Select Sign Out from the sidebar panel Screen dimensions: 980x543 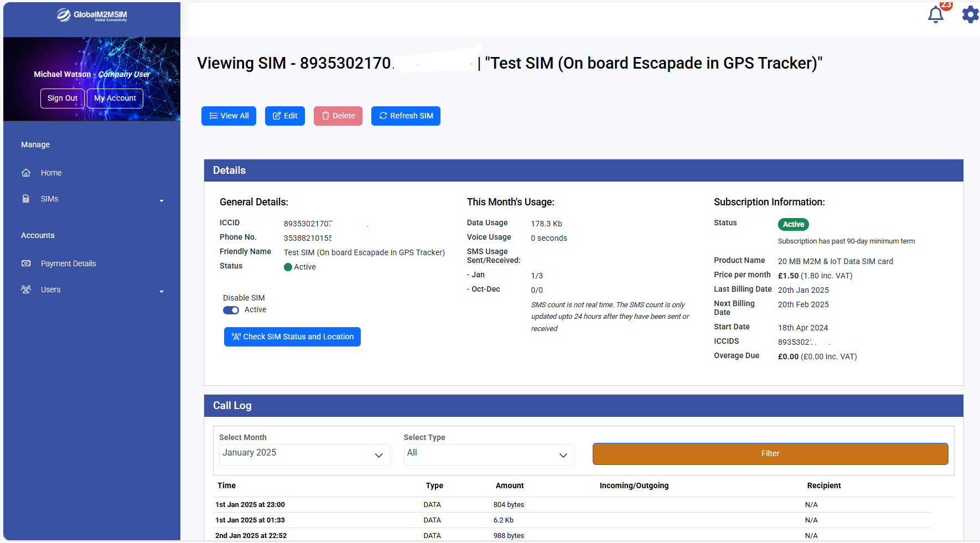tap(62, 98)
